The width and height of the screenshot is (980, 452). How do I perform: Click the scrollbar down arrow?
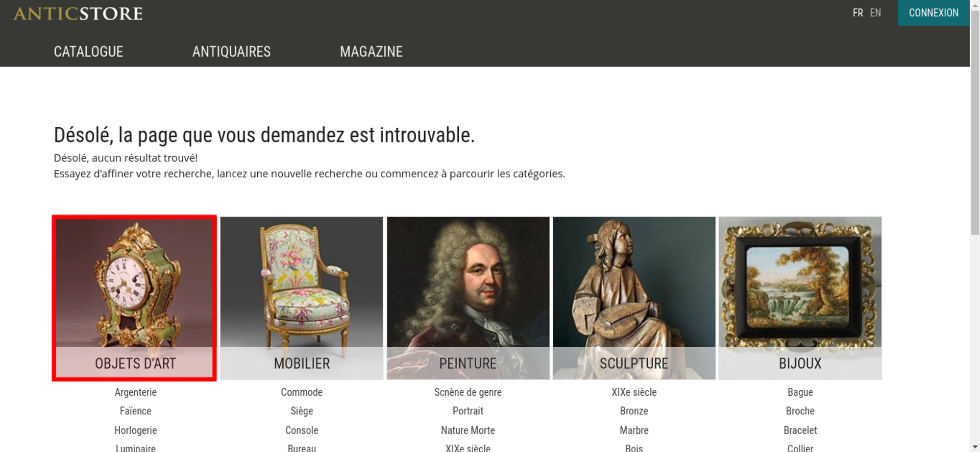[x=975, y=447]
